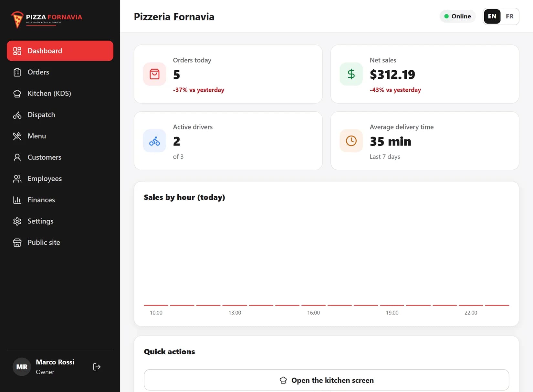Click the Marco Rossi user name

click(55, 362)
